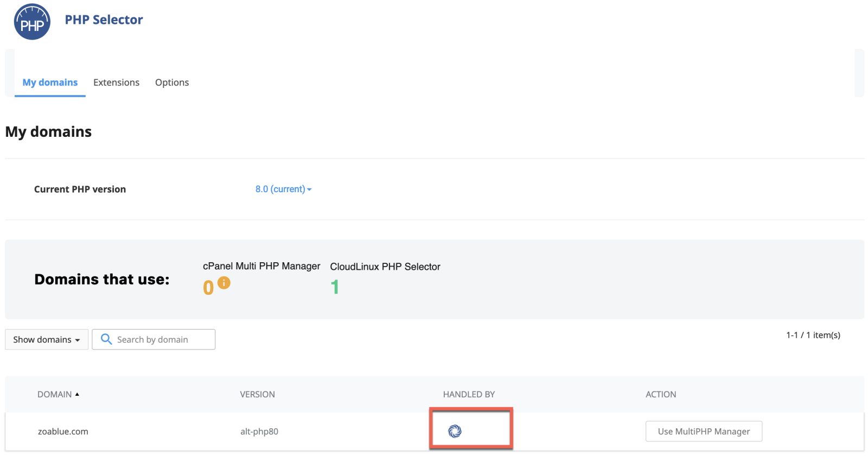Click the HANDLED BY column header

point(469,395)
